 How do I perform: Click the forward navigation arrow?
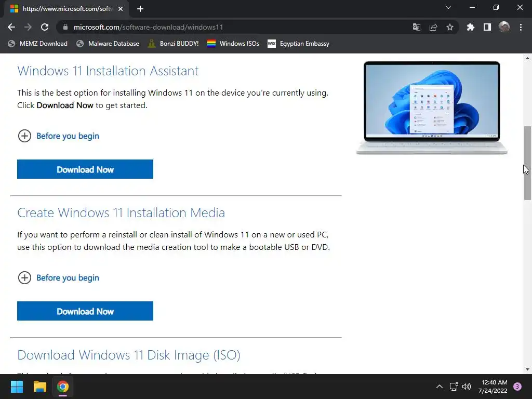coord(28,27)
